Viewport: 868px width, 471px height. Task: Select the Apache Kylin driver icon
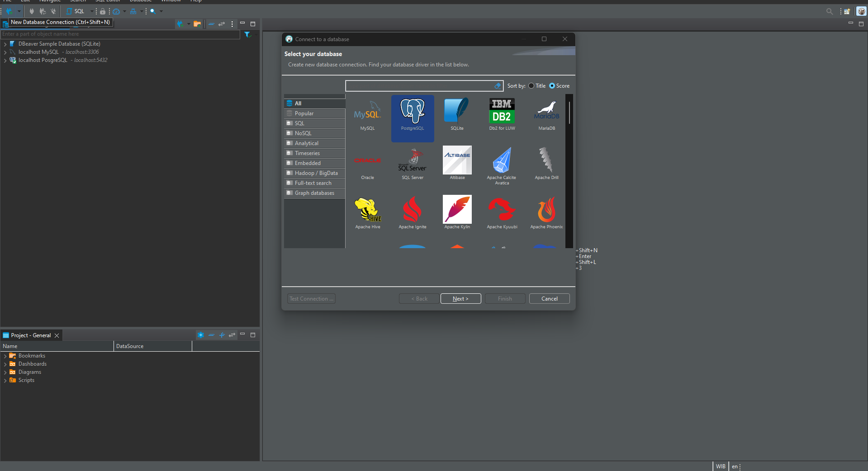[x=457, y=213]
